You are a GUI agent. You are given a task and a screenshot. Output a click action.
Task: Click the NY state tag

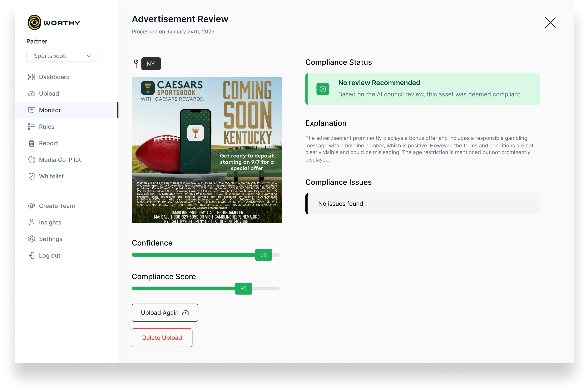point(151,64)
